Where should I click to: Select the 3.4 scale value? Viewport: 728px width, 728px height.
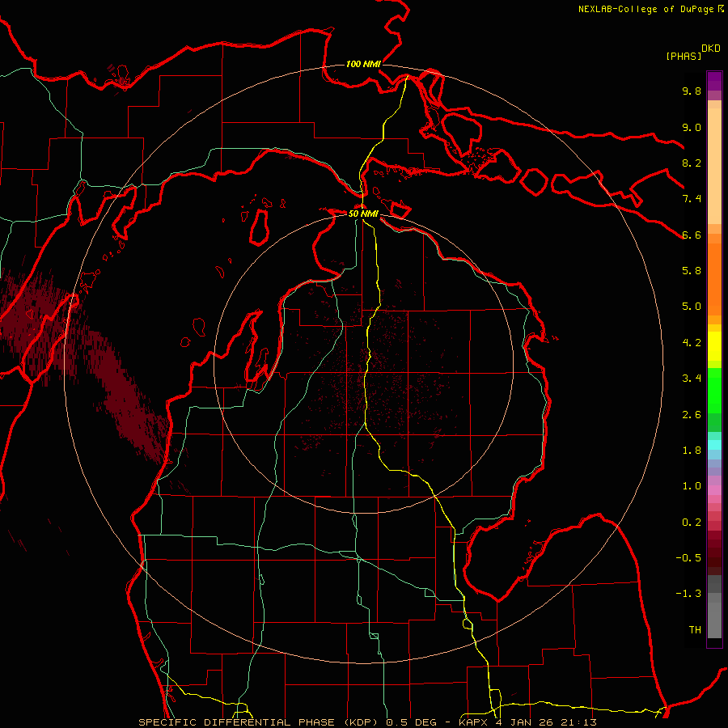click(x=692, y=379)
